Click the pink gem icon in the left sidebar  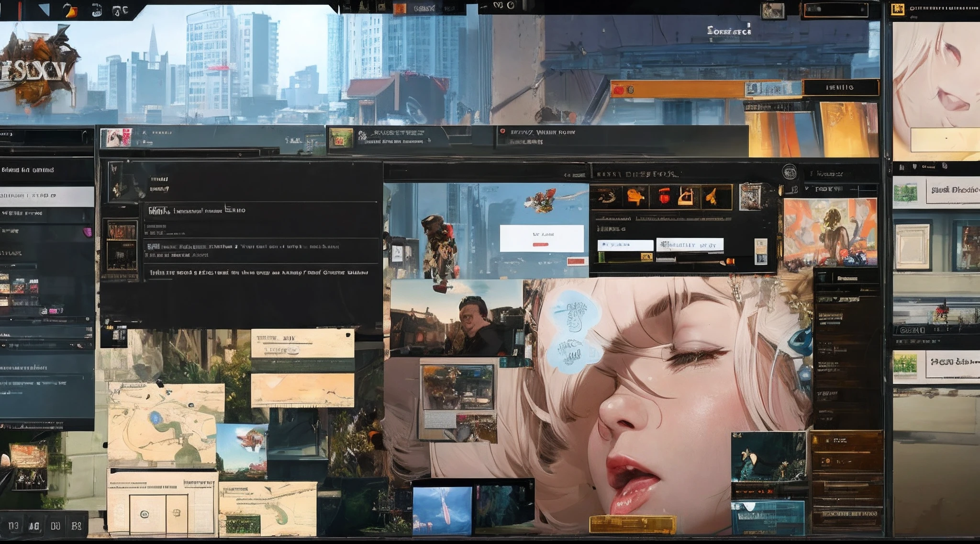[88, 232]
